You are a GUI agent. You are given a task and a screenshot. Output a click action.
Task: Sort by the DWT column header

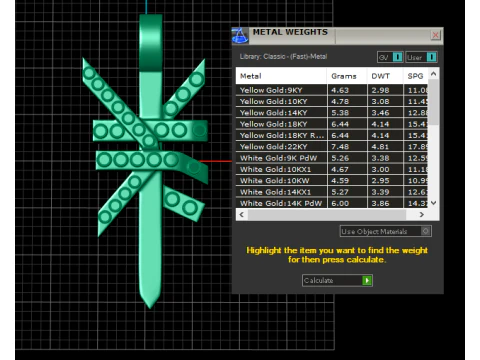coord(385,76)
